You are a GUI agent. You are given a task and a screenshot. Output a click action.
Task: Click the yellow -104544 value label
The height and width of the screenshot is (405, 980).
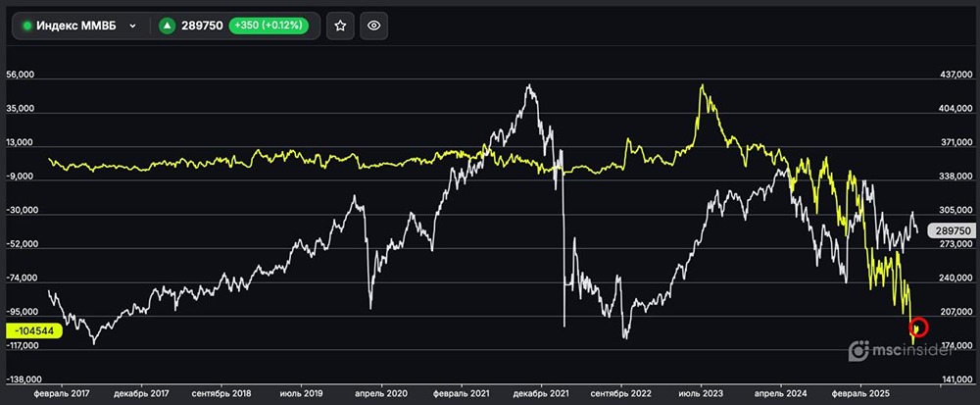(x=33, y=331)
